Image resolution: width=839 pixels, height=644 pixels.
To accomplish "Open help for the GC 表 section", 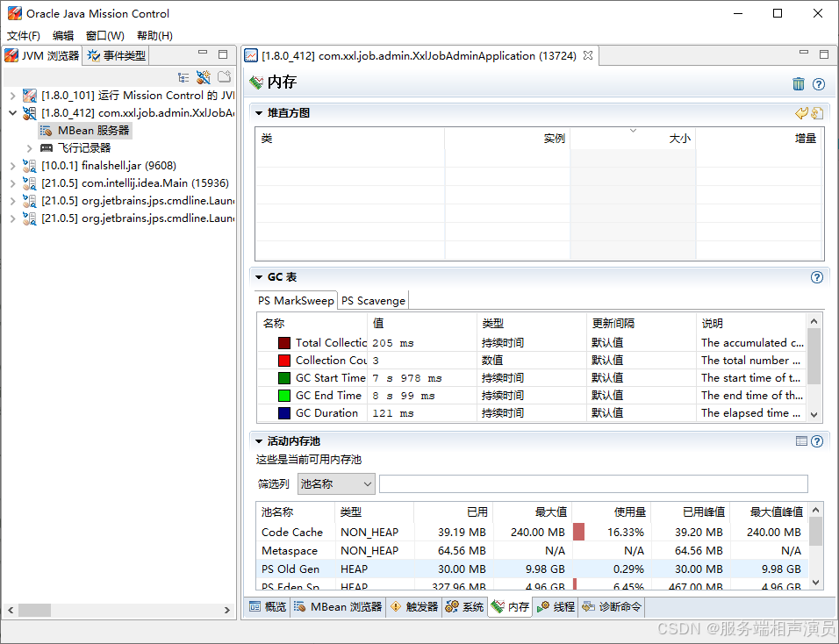I will click(x=817, y=277).
